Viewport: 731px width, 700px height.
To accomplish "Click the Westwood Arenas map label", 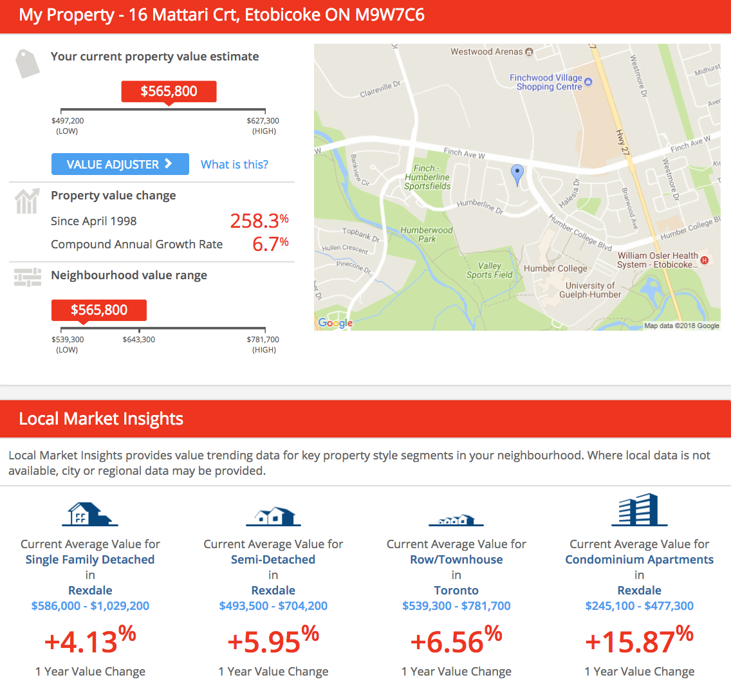I will coord(486,51).
